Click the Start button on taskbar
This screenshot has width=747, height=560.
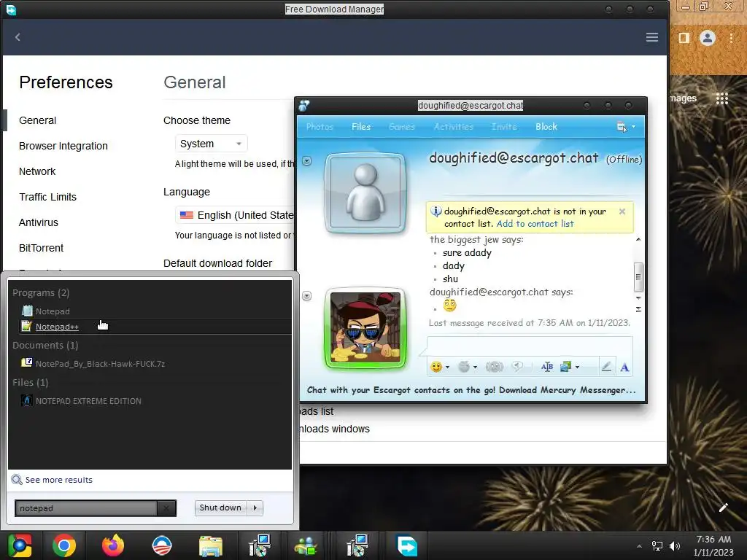(x=20, y=545)
